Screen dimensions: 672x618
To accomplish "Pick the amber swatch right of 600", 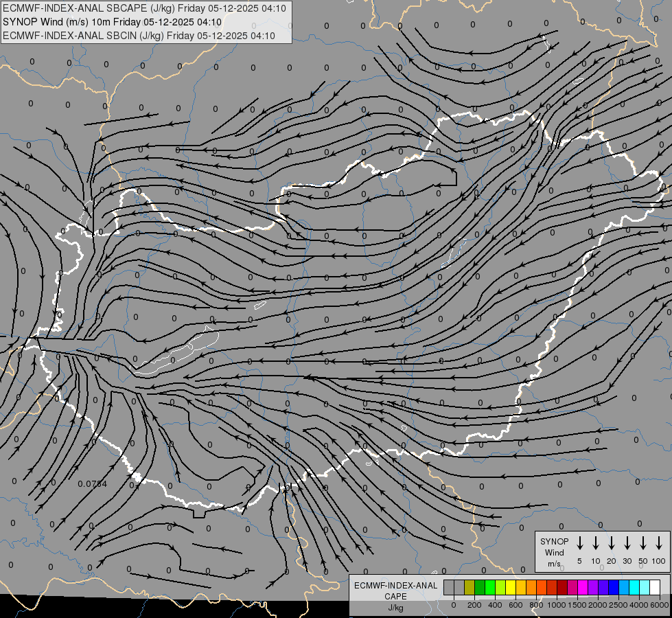I will point(521,588).
